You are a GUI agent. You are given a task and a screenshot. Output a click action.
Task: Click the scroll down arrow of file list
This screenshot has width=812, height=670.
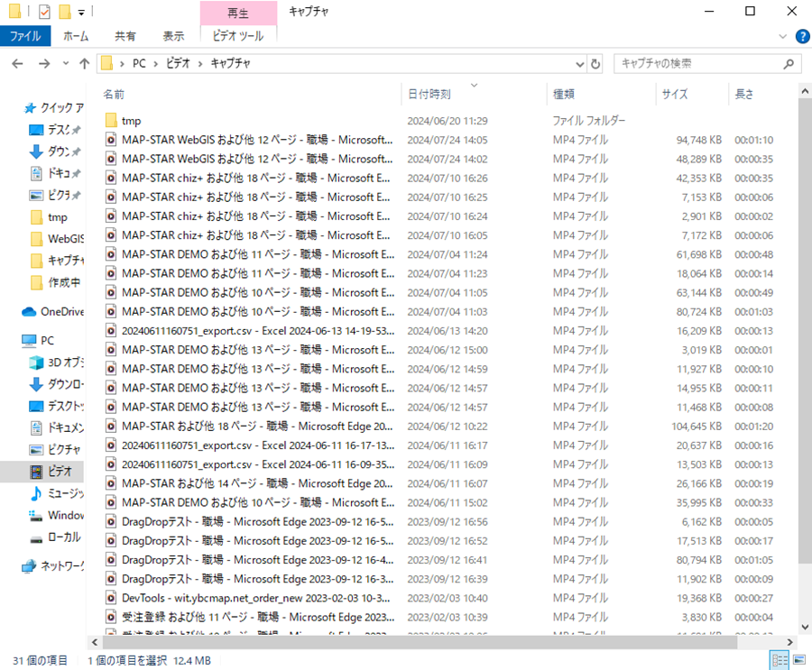805,627
